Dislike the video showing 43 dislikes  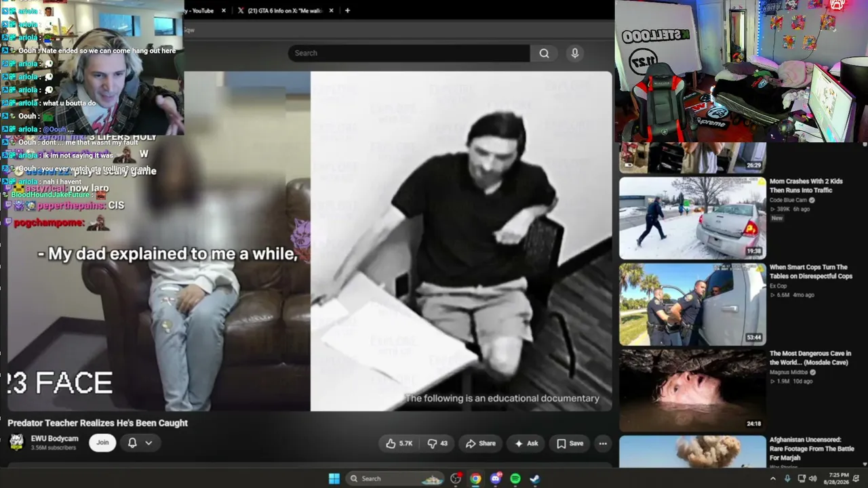(437, 443)
